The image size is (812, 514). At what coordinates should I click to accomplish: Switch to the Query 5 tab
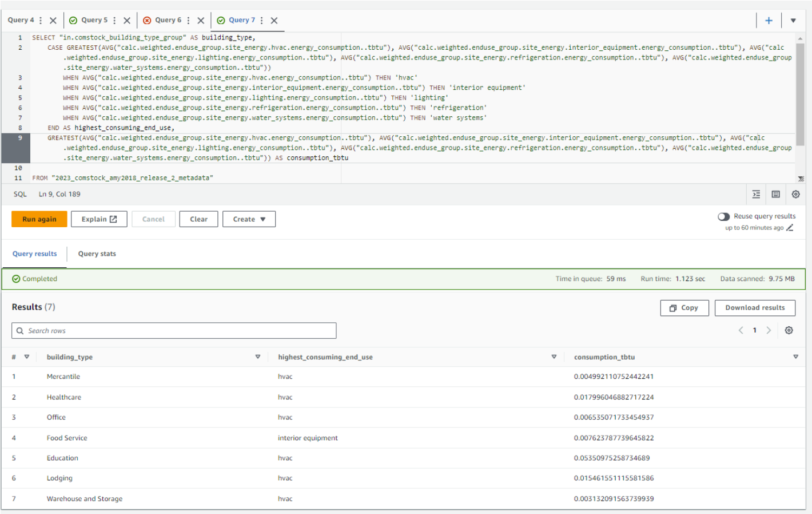(94, 20)
